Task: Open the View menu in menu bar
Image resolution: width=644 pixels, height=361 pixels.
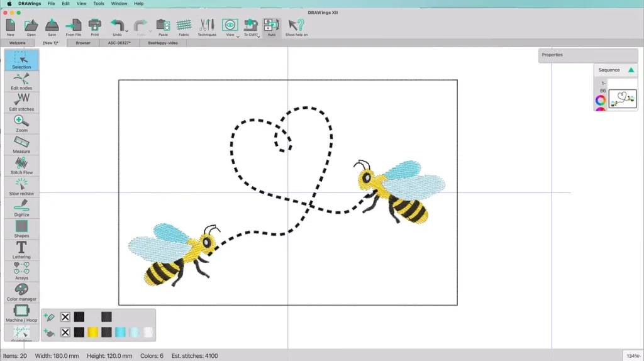Action: pyautogui.click(x=81, y=3)
